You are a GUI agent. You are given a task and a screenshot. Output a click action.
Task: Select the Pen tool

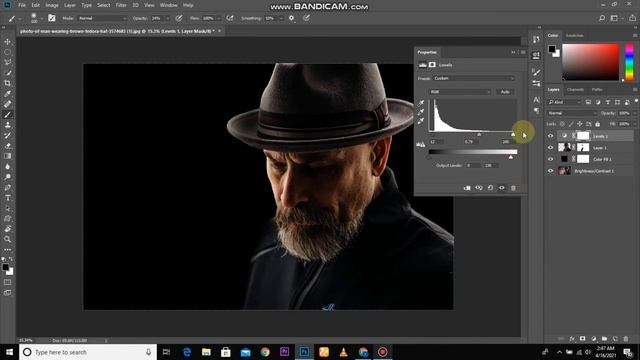7,187
